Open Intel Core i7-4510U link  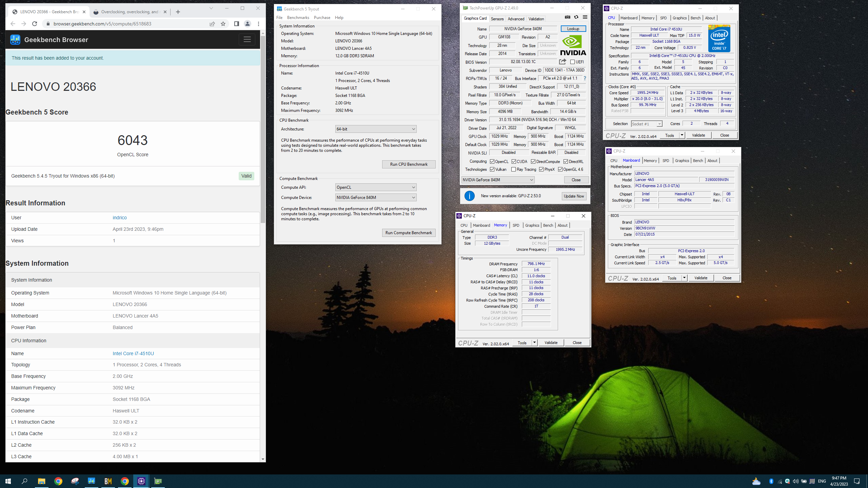[x=133, y=353]
